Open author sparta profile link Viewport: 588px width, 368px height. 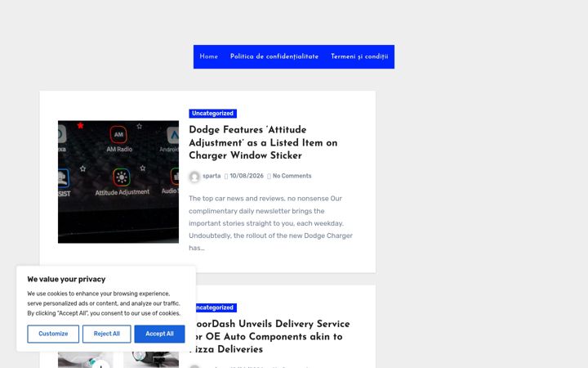(x=212, y=176)
